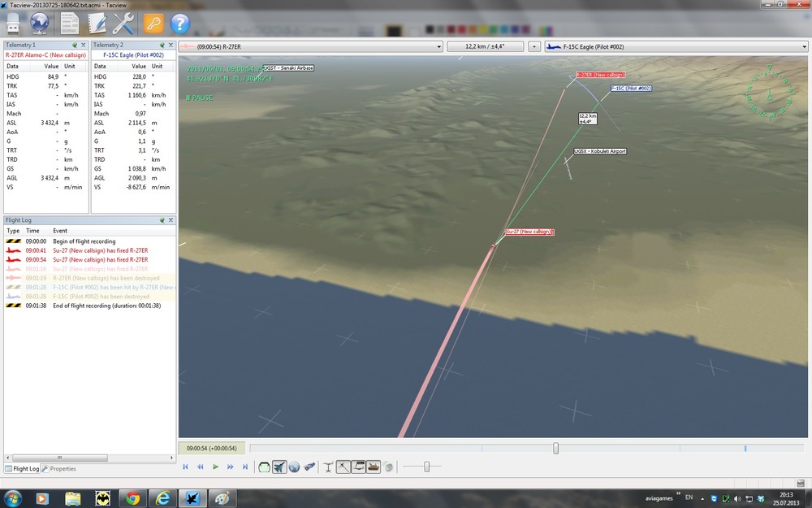Select the 09:01:16 R-27ER fired log entry
This screenshot has width=812, height=508.
point(89,269)
